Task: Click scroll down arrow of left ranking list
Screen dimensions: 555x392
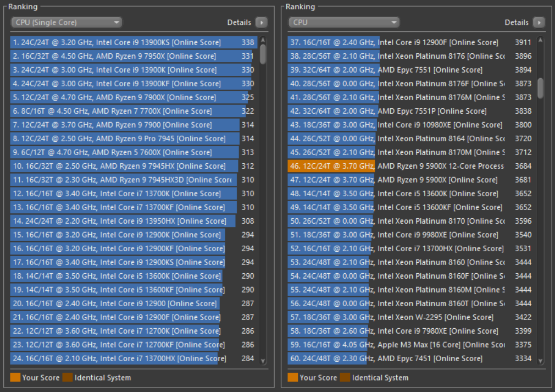Action: (x=263, y=361)
